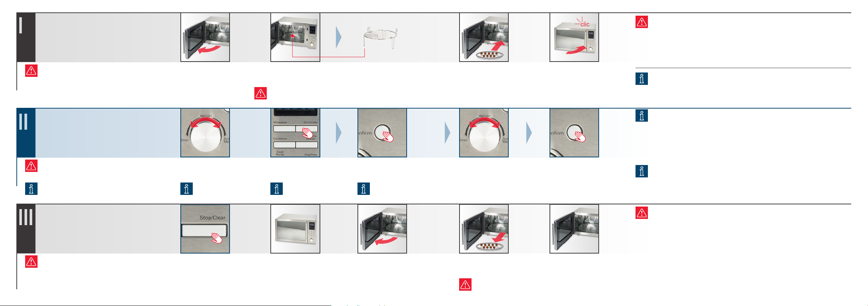Click warning triangle directly under section I label

coord(31,71)
